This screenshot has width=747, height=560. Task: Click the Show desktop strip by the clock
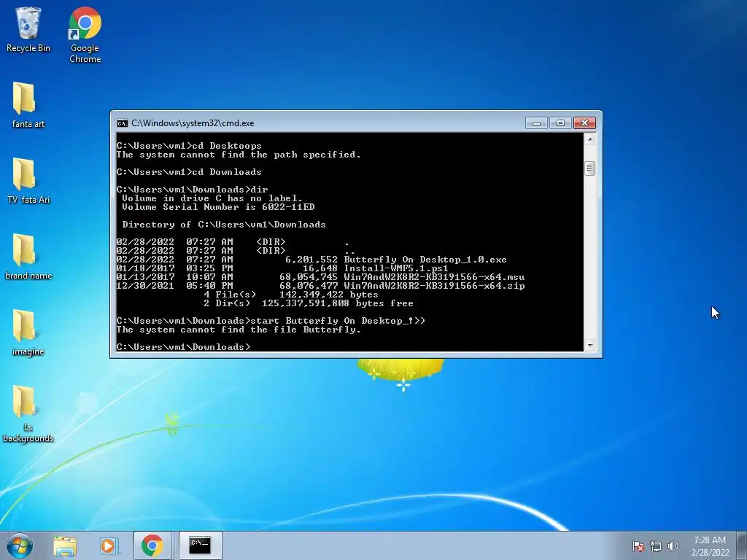tap(742, 545)
